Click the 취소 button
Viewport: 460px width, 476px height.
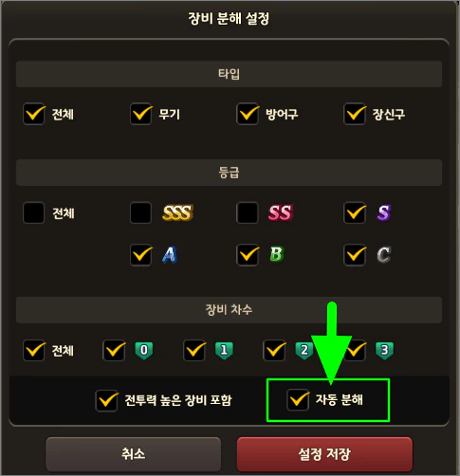[133, 454]
